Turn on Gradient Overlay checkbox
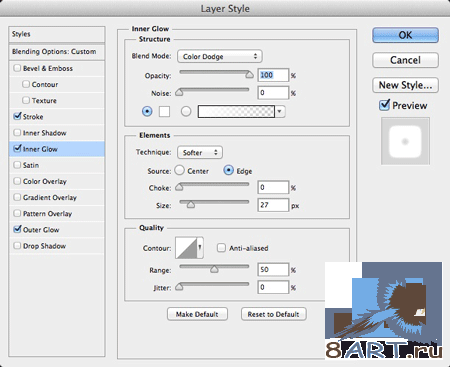 pyautogui.click(x=17, y=197)
